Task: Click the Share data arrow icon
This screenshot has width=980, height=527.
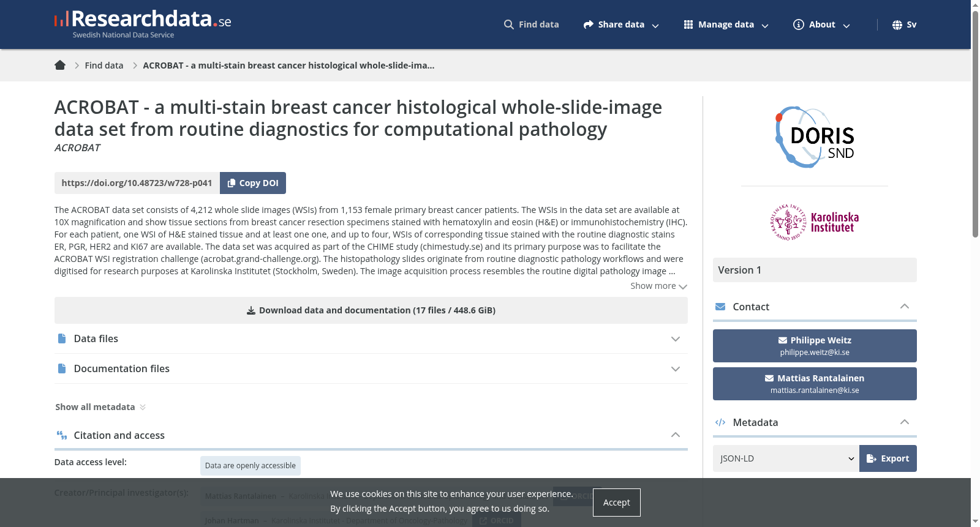Action: [x=588, y=24]
